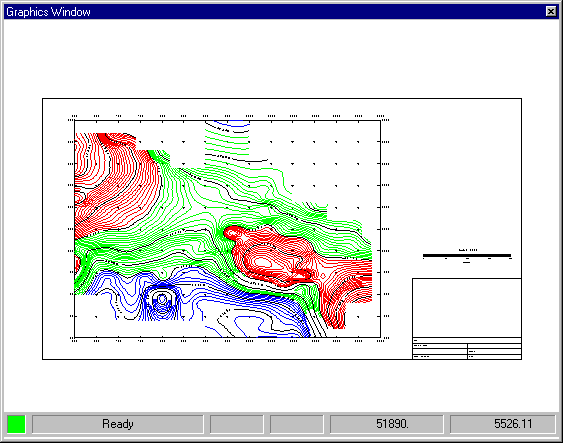Select the 5526.11 Y-coordinate readout
The width and height of the screenshot is (563, 443).
pyautogui.click(x=502, y=424)
